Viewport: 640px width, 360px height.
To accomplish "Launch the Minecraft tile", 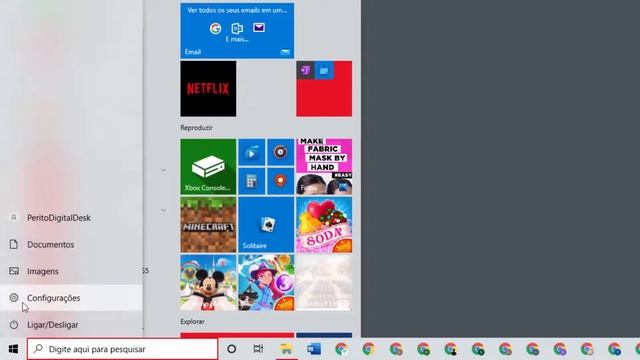I will coord(208,225).
